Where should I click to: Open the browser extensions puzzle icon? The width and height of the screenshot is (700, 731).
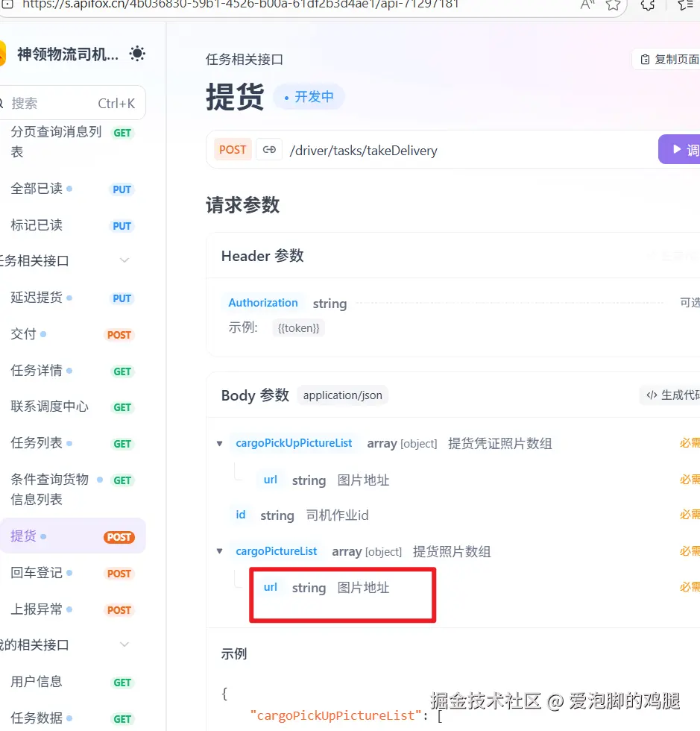[648, 5]
